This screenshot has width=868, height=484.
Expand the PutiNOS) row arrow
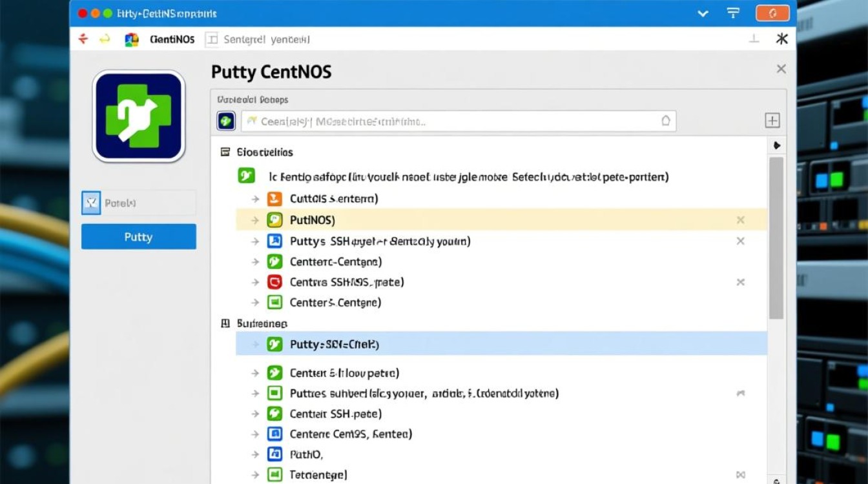255,220
